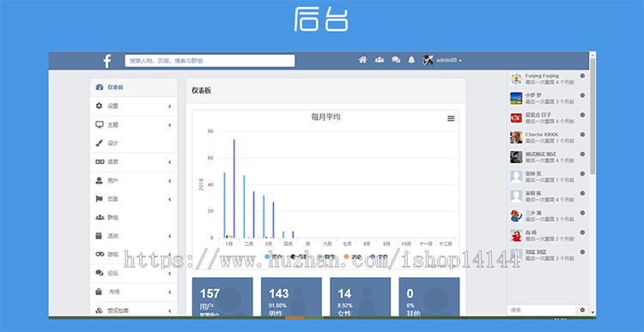644x332 pixels.
Task: Open the chart hamburger menu icon
Action: (x=451, y=118)
